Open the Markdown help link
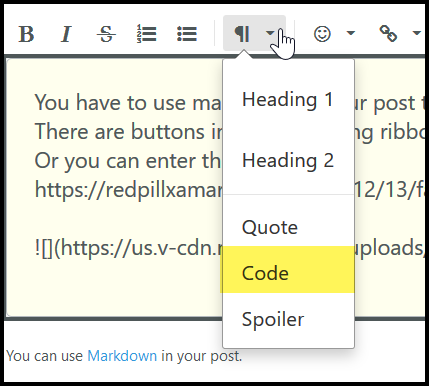The height and width of the screenshot is (386, 429). 122,356
